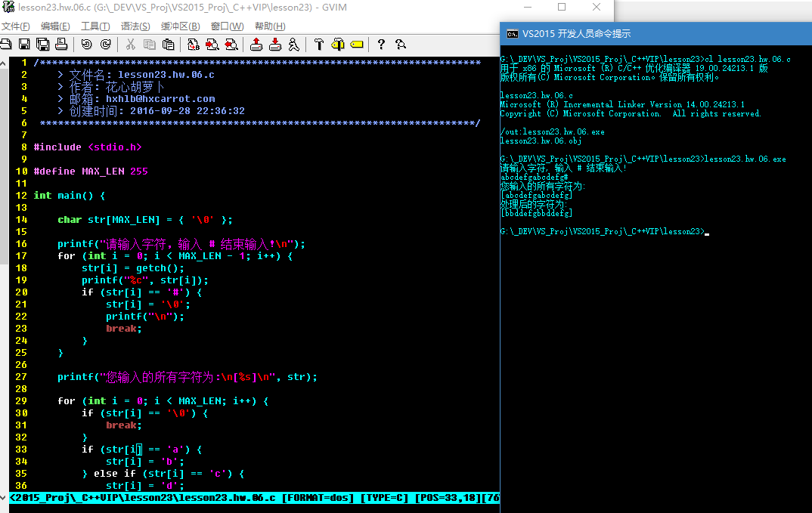
Task: Jump to tag using yellow tag icon
Action: point(356,45)
